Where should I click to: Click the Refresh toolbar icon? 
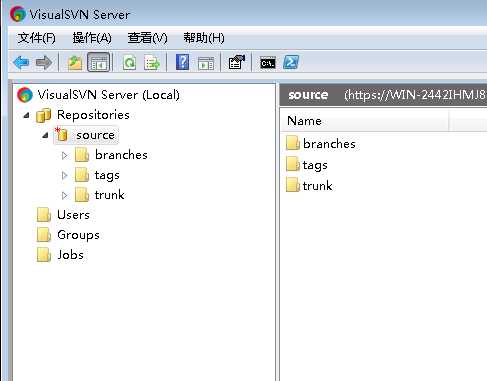[x=129, y=62]
